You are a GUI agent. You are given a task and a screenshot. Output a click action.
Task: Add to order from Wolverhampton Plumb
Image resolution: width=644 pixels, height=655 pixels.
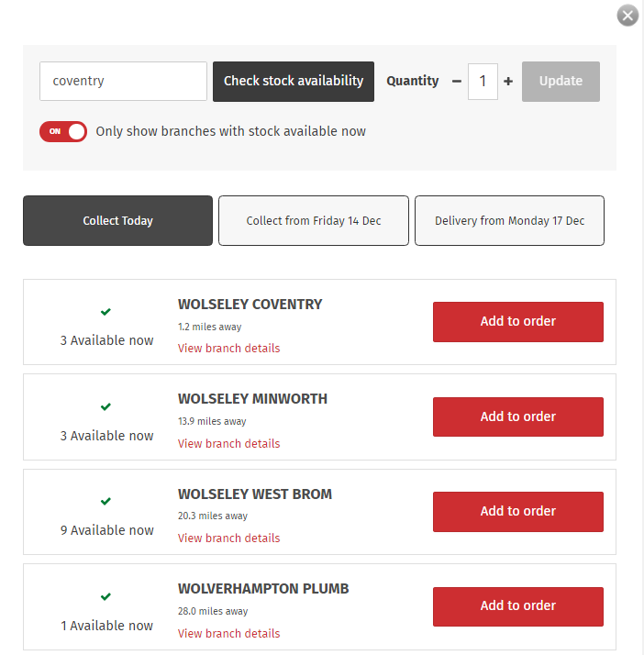[x=518, y=606]
